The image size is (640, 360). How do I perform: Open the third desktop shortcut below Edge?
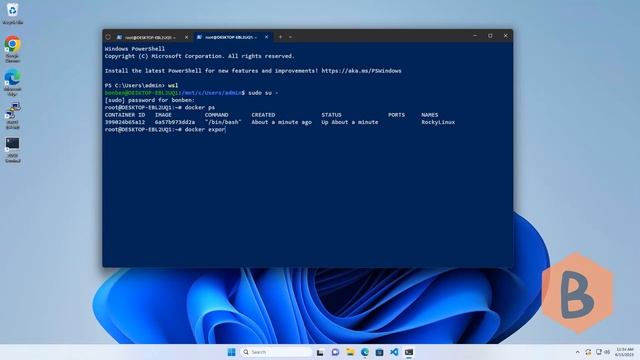13,116
